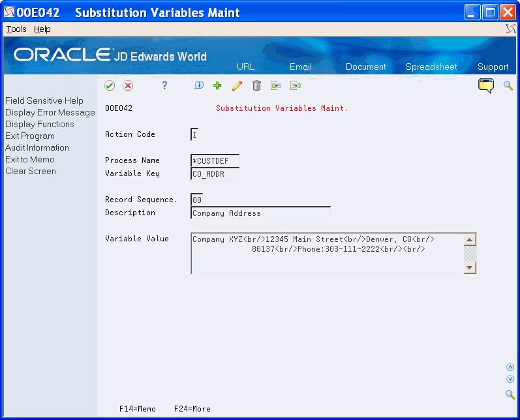
Task: Click the Variable Key field
Action: click(215, 173)
